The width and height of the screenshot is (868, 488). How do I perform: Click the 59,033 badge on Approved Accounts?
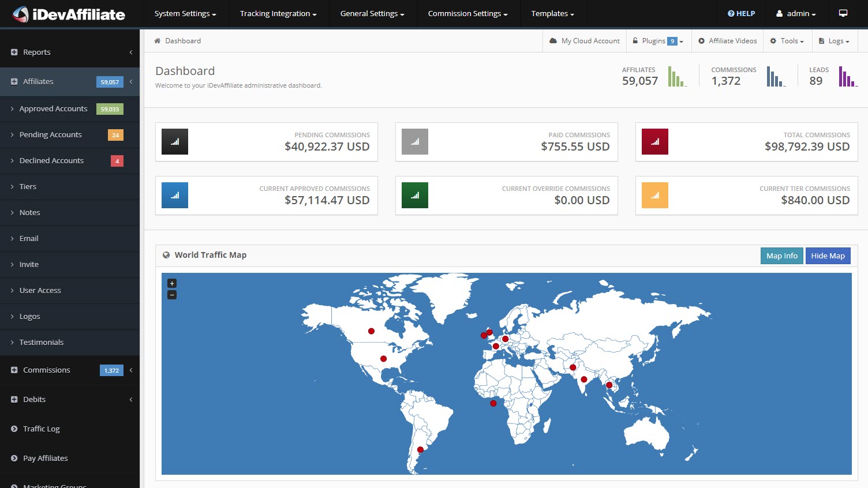tap(110, 109)
